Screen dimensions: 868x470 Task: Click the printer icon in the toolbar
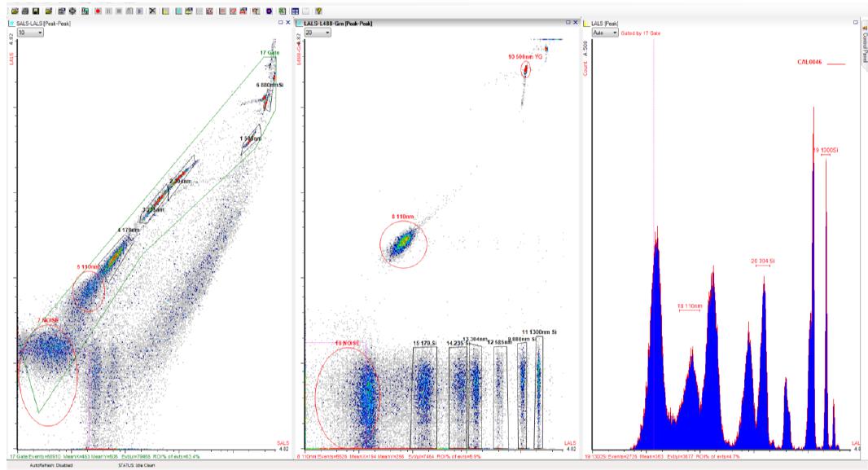[25, 11]
